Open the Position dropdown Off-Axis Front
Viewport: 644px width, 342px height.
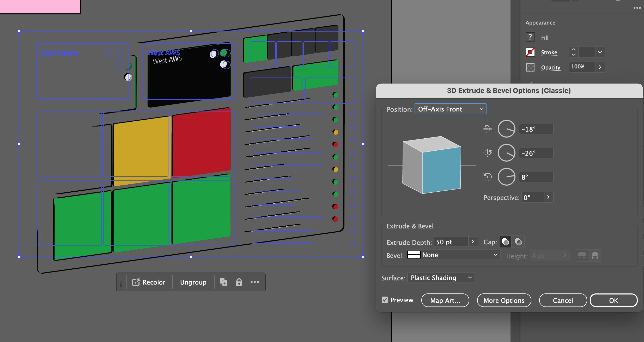450,109
